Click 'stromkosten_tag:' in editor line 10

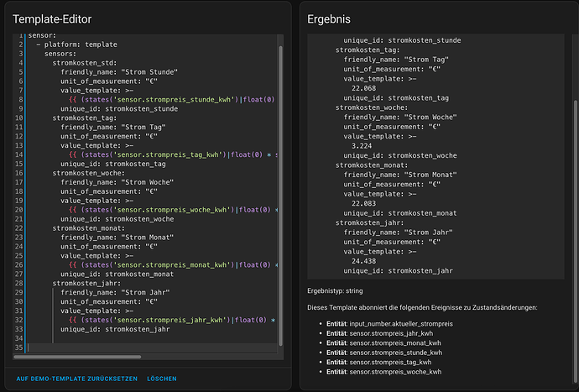point(85,118)
